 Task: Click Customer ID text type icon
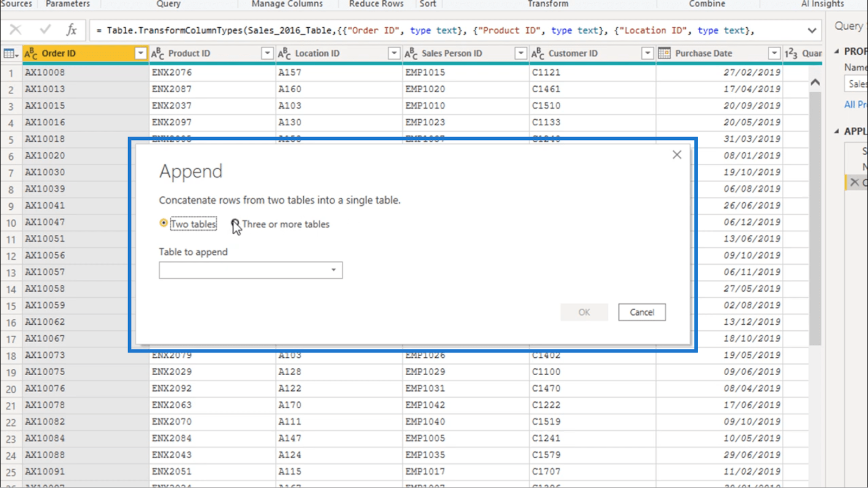(x=538, y=53)
